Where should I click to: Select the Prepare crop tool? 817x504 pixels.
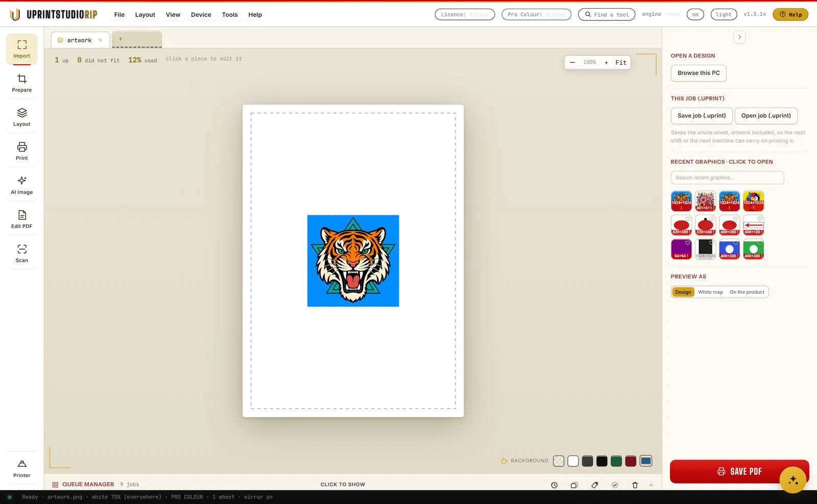(x=21, y=84)
